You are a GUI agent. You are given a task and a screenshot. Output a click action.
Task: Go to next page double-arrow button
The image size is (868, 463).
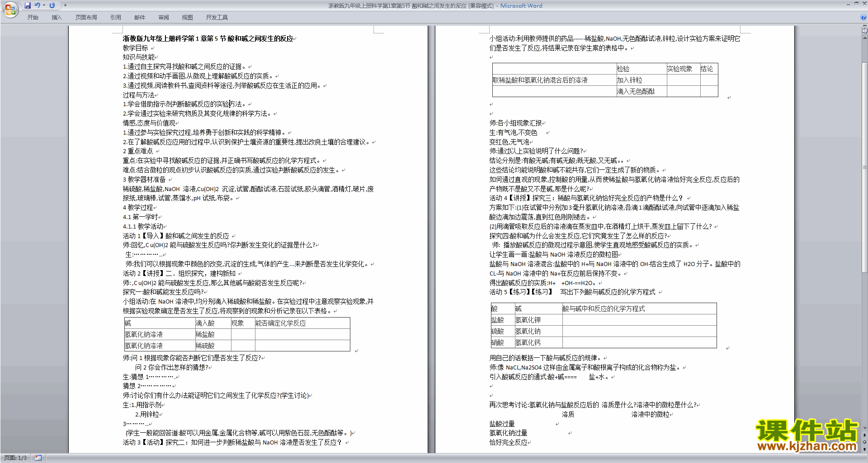pyautogui.click(x=865, y=449)
